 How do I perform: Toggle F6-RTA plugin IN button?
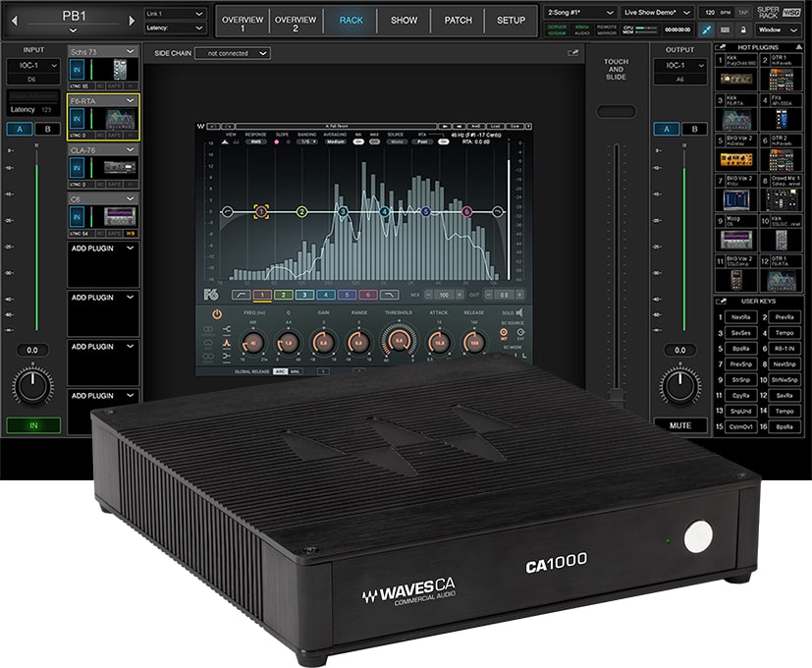click(77, 119)
